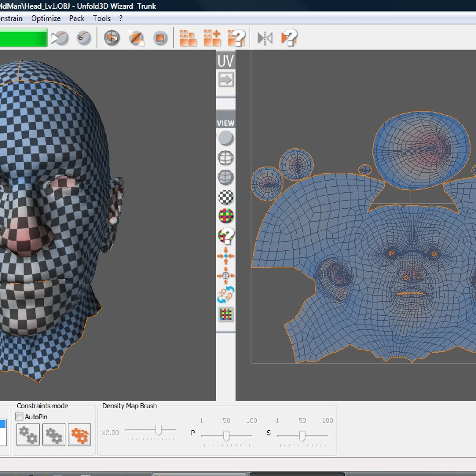Click the mirror symmetry triangles icon

coord(265,38)
